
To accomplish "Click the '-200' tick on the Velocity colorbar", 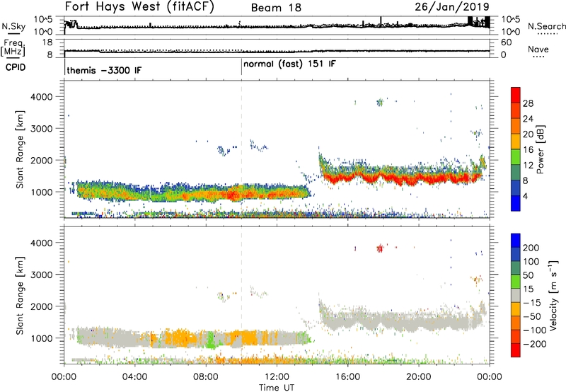I will coord(534,344).
